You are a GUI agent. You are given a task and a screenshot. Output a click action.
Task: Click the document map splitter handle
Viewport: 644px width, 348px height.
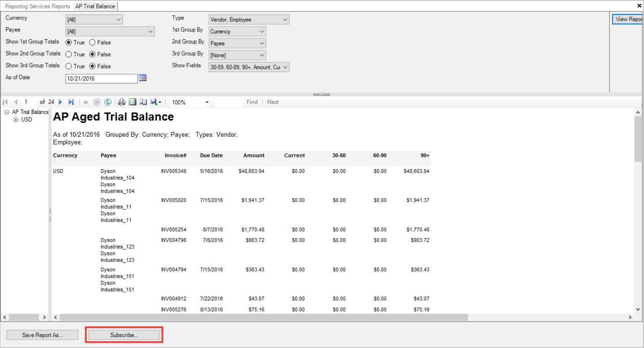coord(50,215)
